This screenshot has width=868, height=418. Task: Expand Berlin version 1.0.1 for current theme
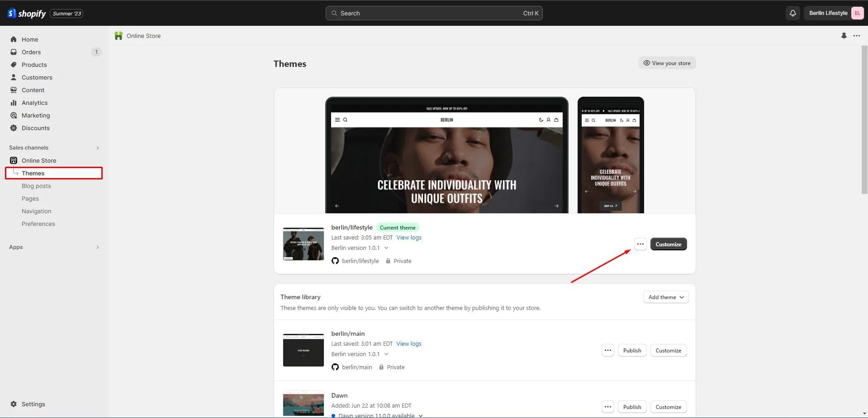click(x=386, y=248)
